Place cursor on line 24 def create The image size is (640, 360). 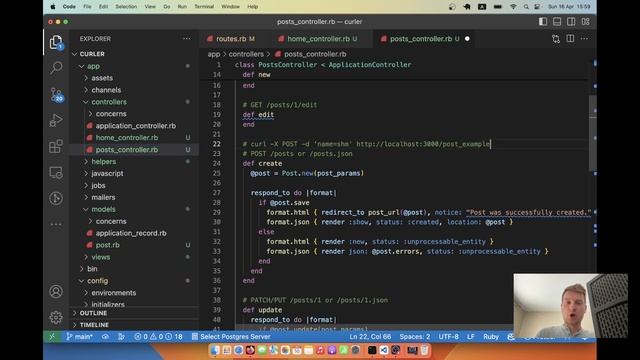262,163
